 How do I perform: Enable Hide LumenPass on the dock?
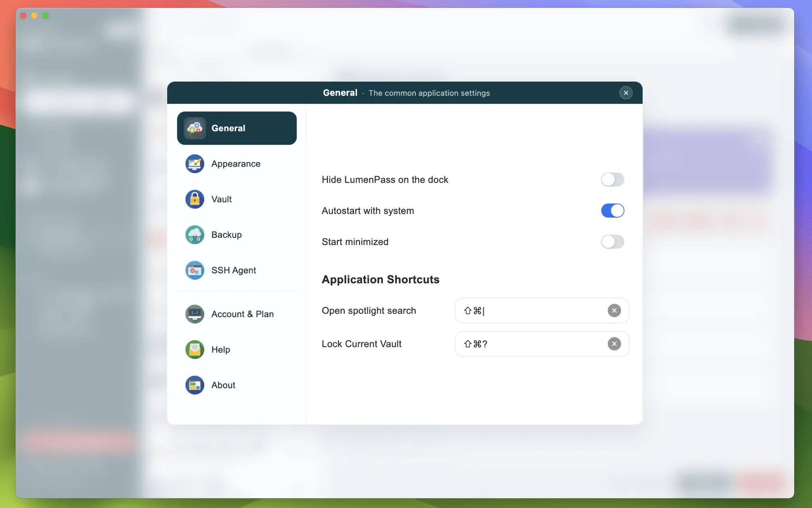click(x=613, y=179)
